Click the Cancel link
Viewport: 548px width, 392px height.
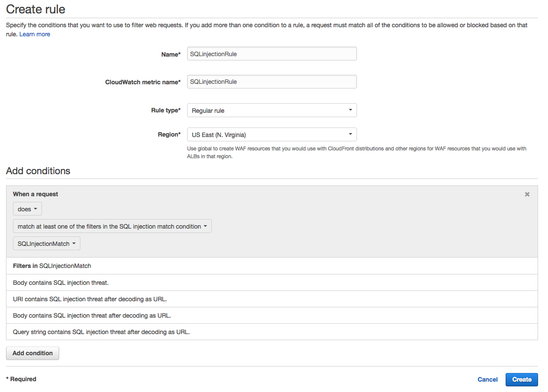coord(487,379)
